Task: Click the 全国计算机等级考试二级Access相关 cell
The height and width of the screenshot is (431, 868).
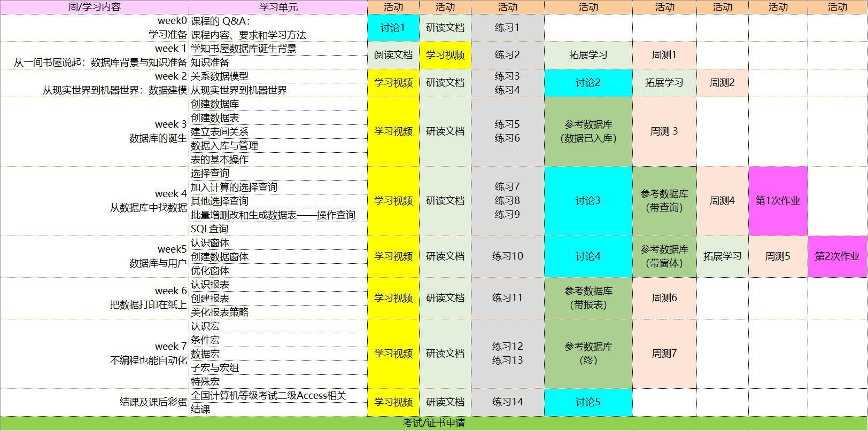Action: click(x=278, y=395)
